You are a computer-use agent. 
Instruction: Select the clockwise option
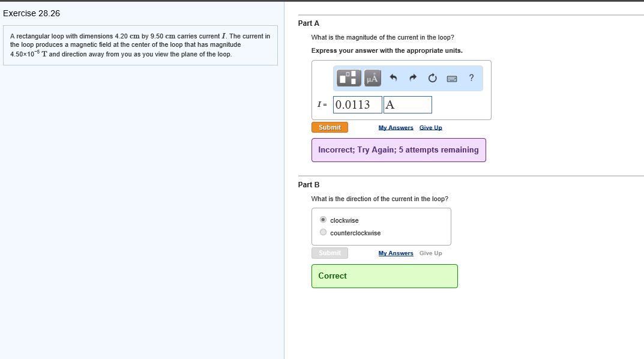pyautogui.click(x=324, y=220)
